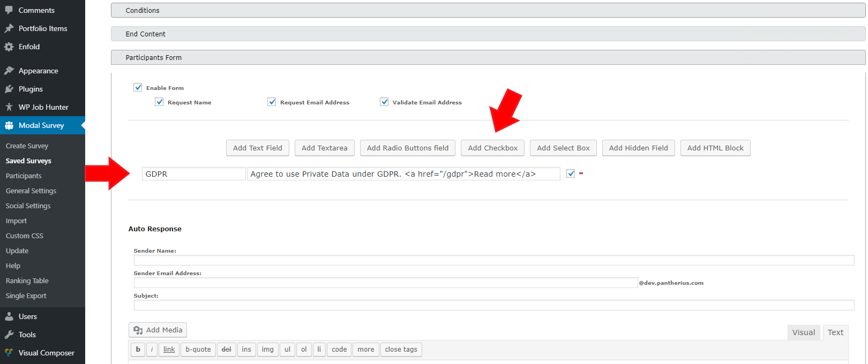The image size is (868, 364).
Task: Click the Comments speech bubble icon
Action: point(9,10)
